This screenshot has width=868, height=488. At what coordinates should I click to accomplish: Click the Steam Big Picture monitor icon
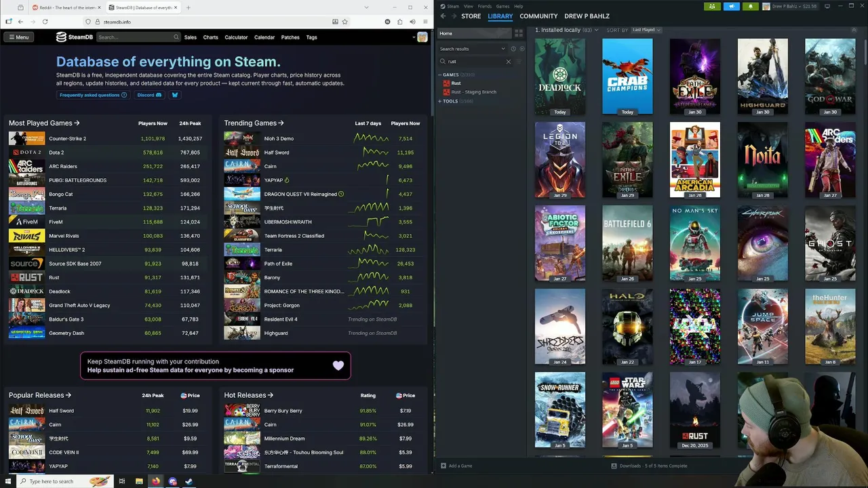[x=827, y=6]
